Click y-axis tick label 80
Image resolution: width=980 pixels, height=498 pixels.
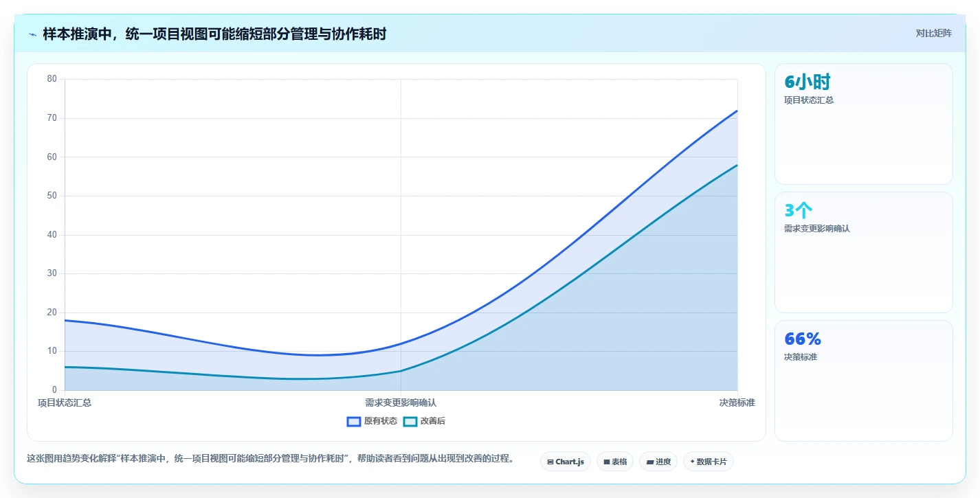(52, 79)
